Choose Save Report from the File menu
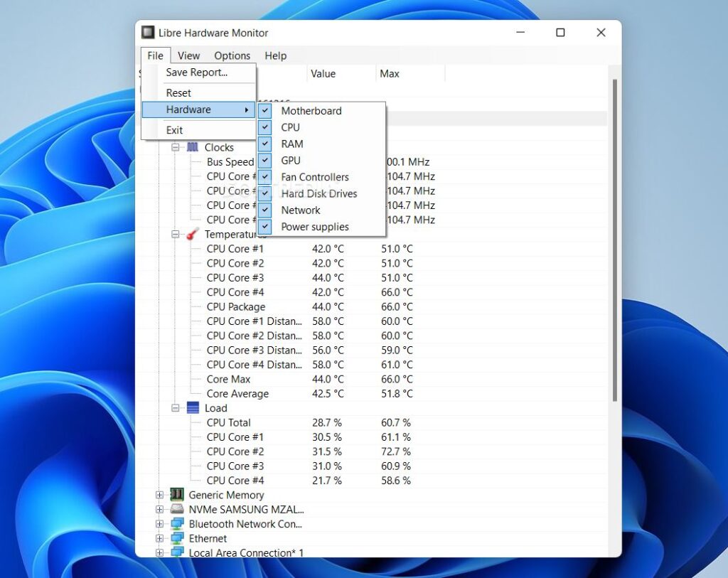 point(198,73)
